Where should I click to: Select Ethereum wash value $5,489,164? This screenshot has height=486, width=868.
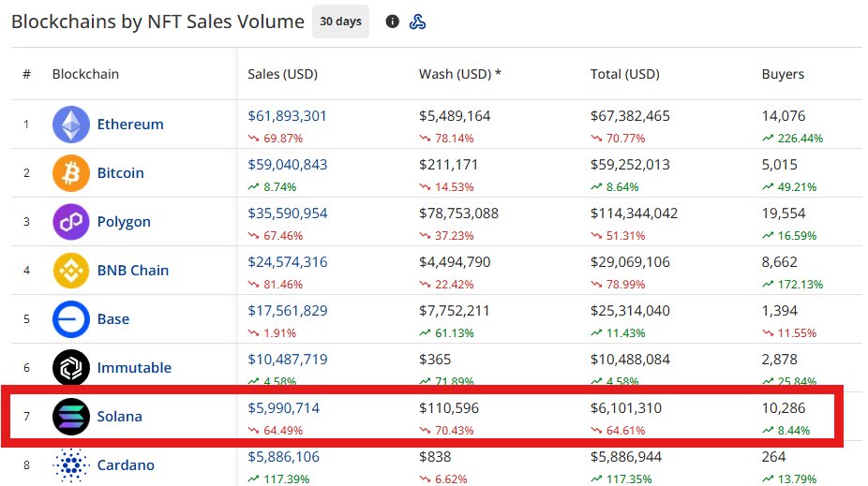tap(455, 116)
